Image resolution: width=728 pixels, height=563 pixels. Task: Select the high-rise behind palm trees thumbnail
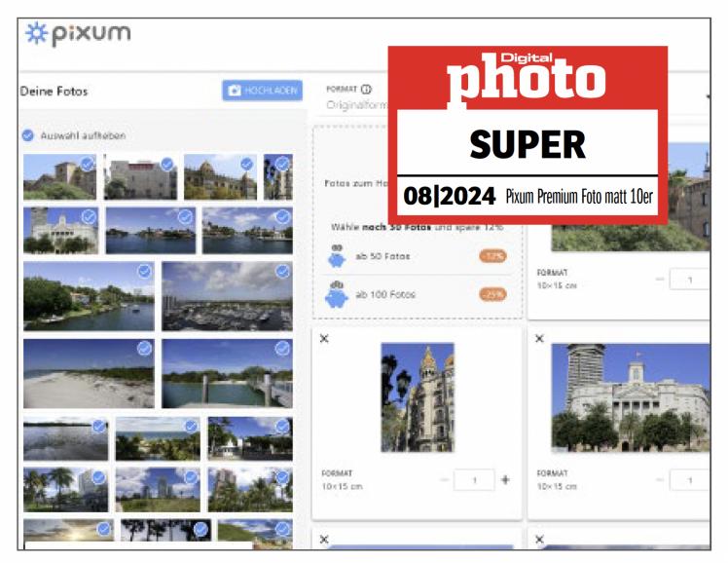click(250, 490)
